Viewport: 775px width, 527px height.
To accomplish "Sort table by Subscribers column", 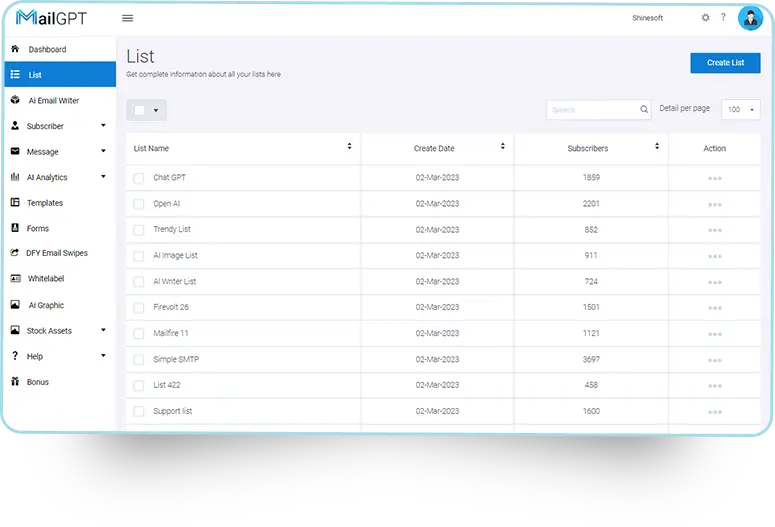I will 657,147.
